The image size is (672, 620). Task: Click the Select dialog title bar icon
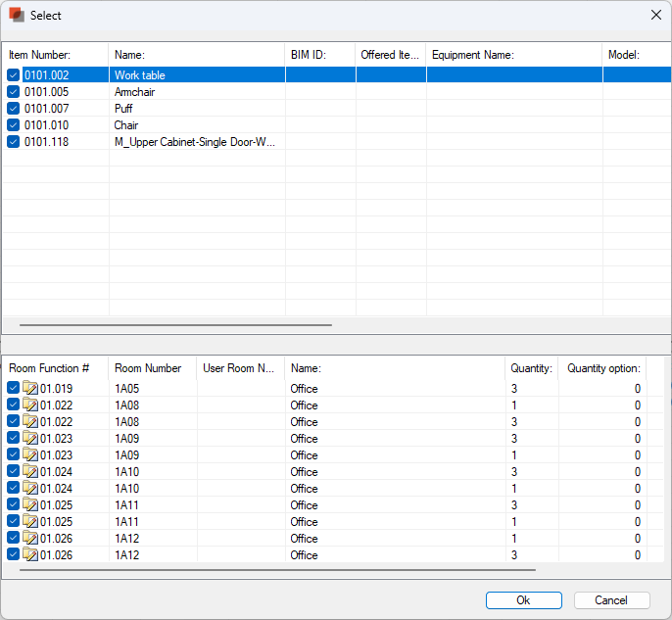pyautogui.click(x=16, y=15)
